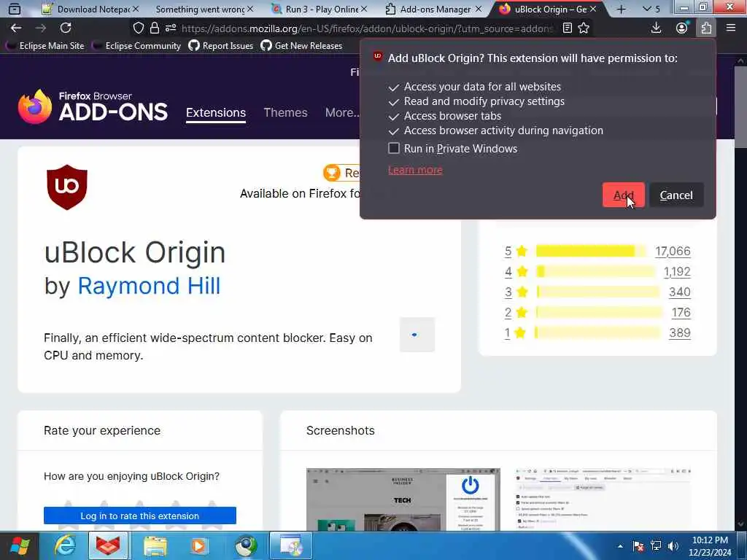
Task: Open the tracking protection shield icon
Action: point(138,28)
